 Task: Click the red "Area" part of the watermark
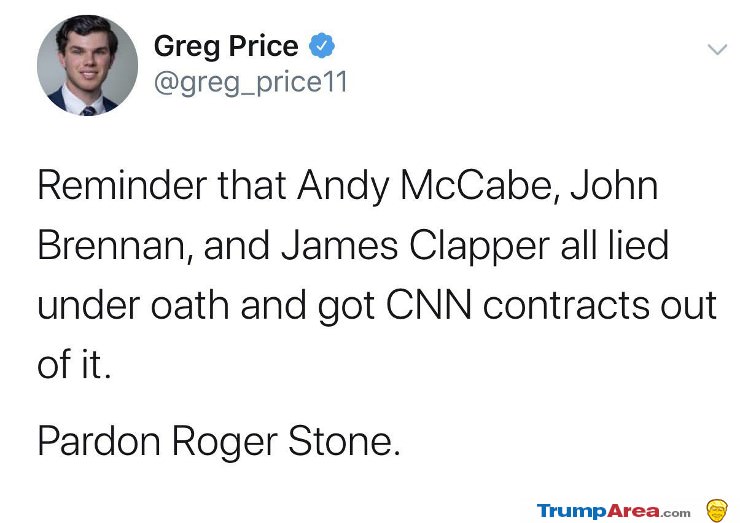(x=633, y=511)
